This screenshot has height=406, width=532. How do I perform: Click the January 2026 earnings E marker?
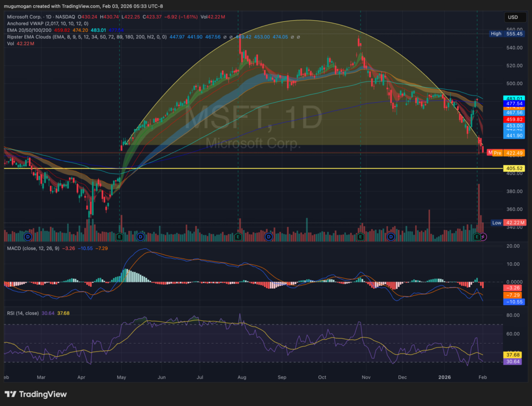click(477, 237)
